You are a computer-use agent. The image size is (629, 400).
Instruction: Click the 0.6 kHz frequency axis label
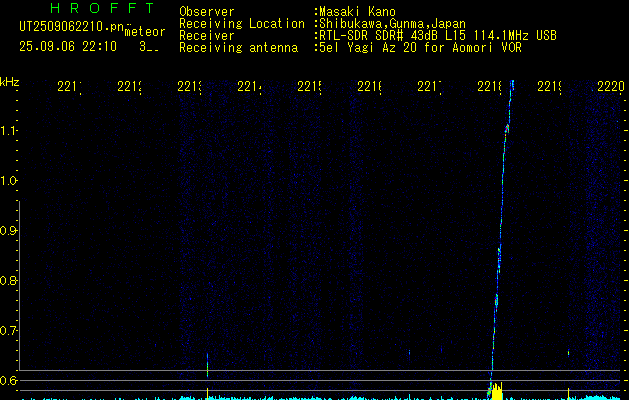click(8, 380)
